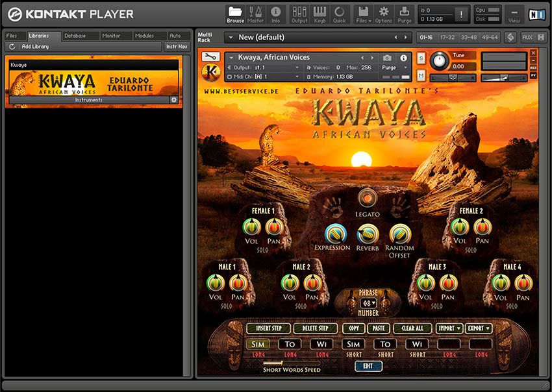Open the New (default) multi preset dropdown
This screenshot has height=392, width=552.
coord(231,37)
